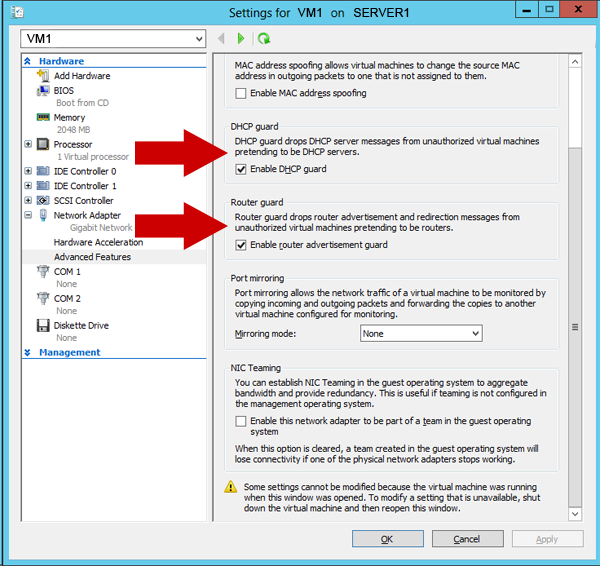Click the vertical scrollbar thumb
This screenshot has height=566, width=600.
tap(575, 326)
